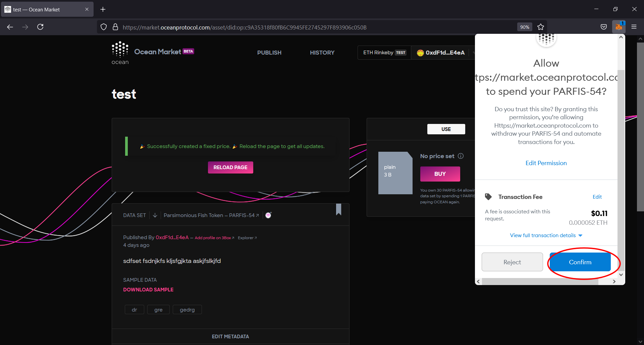
Task: Open the Pocket save icon
Action: click(604, 27)
